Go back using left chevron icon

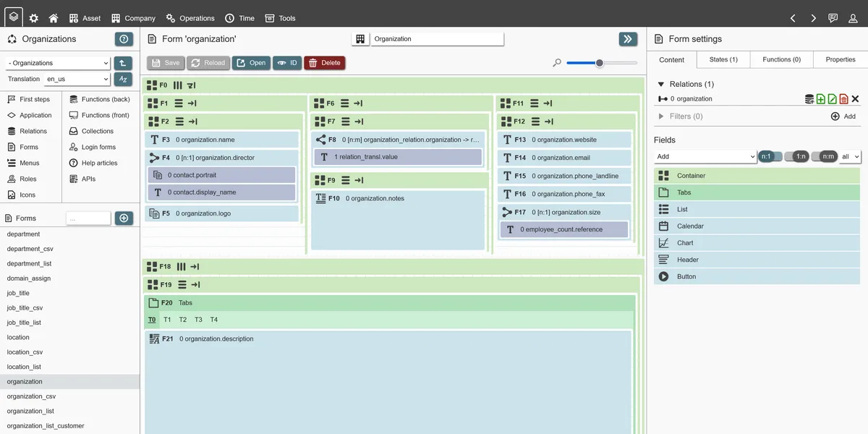793,18
